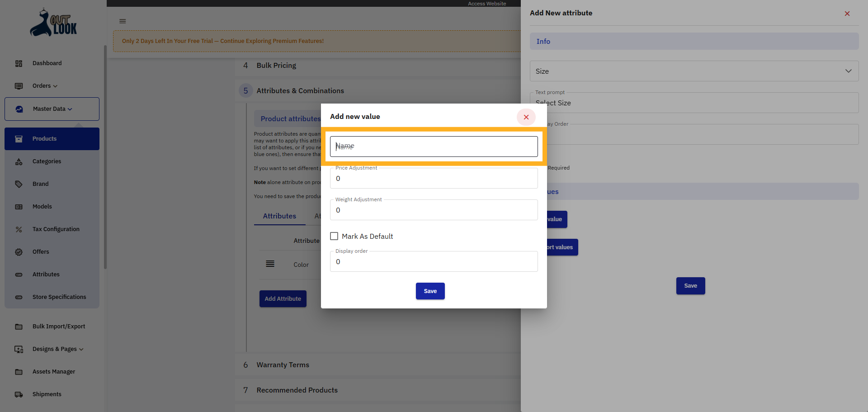Collapse the Master Data menu
Screen dimensions: 868x412
(51, 109)
